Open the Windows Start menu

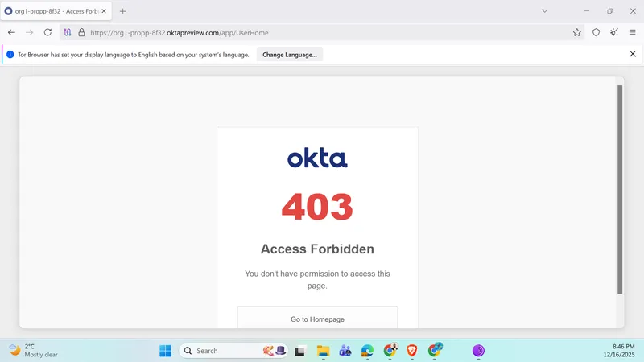point(166,351)
